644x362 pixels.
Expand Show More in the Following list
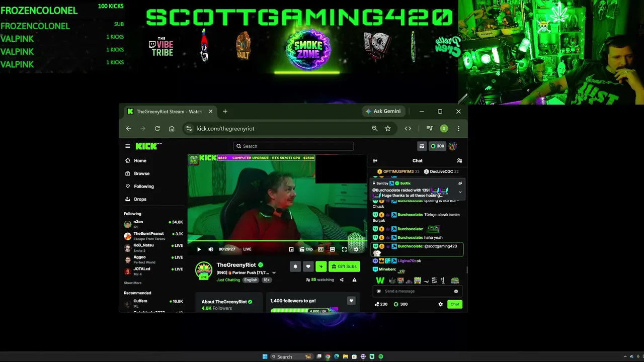click(133, 283)
